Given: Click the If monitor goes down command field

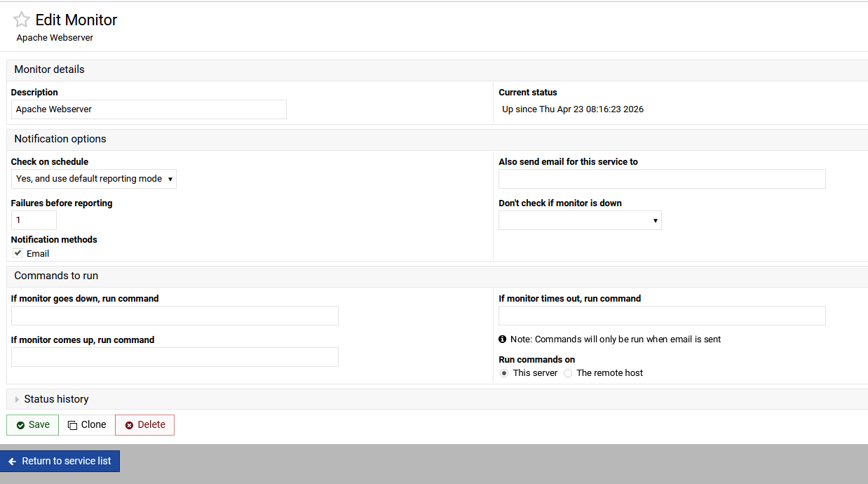Looking at the screenshot, I should pyautogui.click(x=175, y=316).
